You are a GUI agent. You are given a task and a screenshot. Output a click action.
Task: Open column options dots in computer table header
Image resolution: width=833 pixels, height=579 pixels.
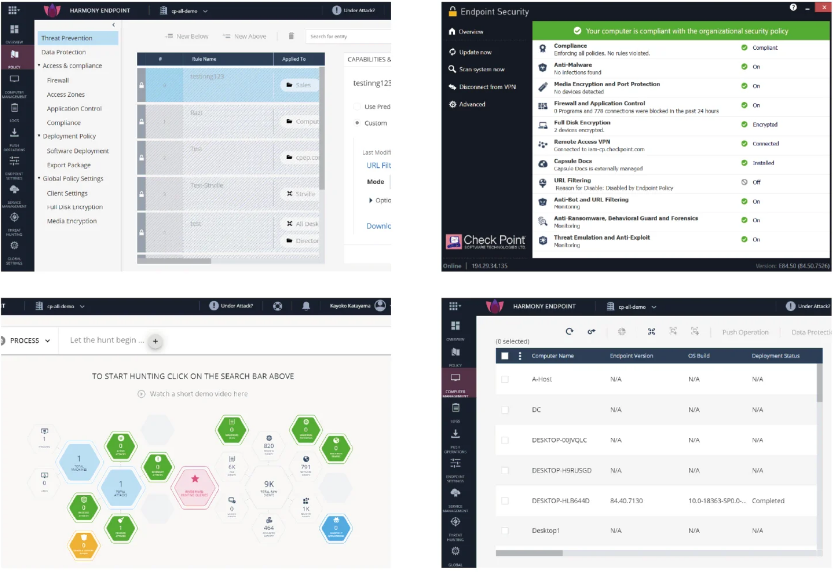pos(520,356)
